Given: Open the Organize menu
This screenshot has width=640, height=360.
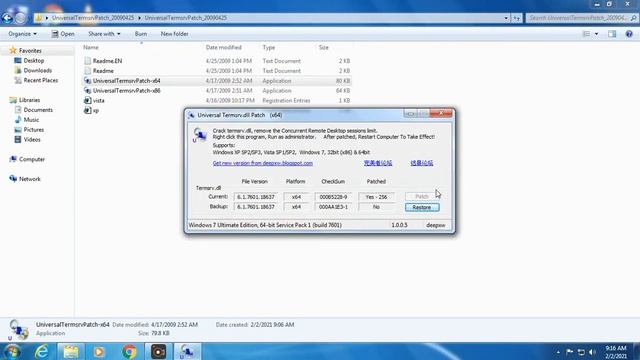Looking at the screenshot, I should click(x=22, y=34).
